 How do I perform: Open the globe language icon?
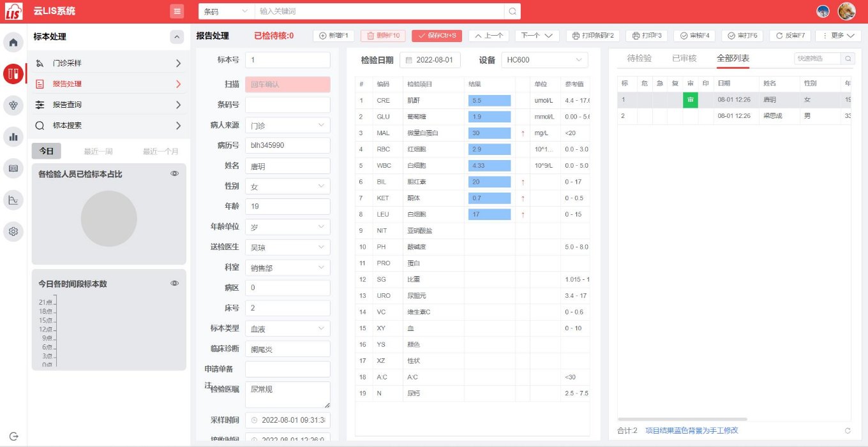[x=823, y=11]
